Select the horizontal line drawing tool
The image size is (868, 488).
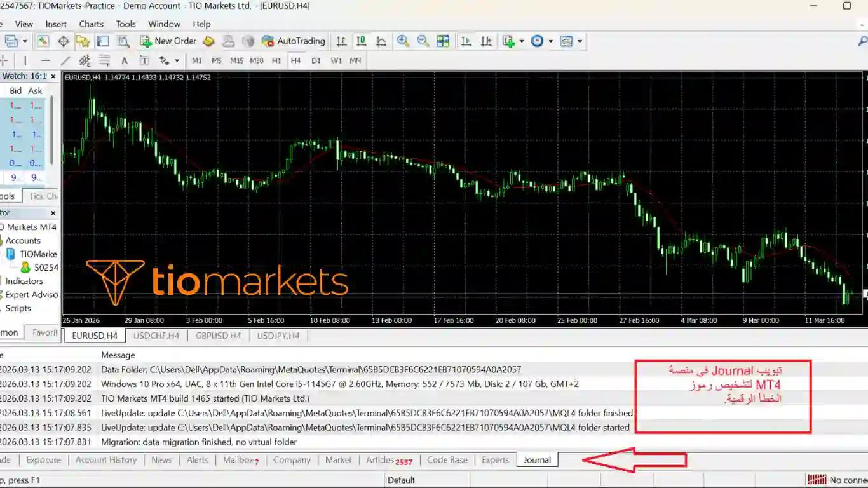click(45, 61)
